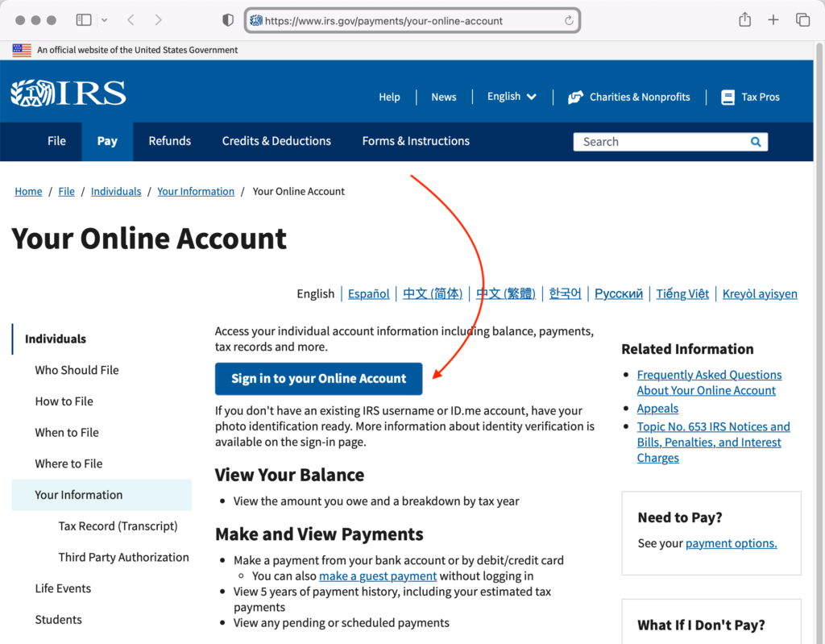
Task: Click the Individuals breadcrumb link
Action: [x=116, y=191]
